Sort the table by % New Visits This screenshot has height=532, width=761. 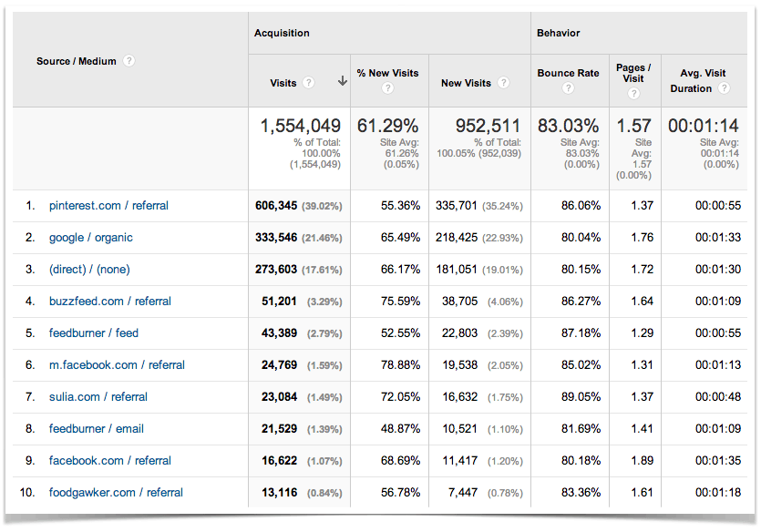pos(387,73)
